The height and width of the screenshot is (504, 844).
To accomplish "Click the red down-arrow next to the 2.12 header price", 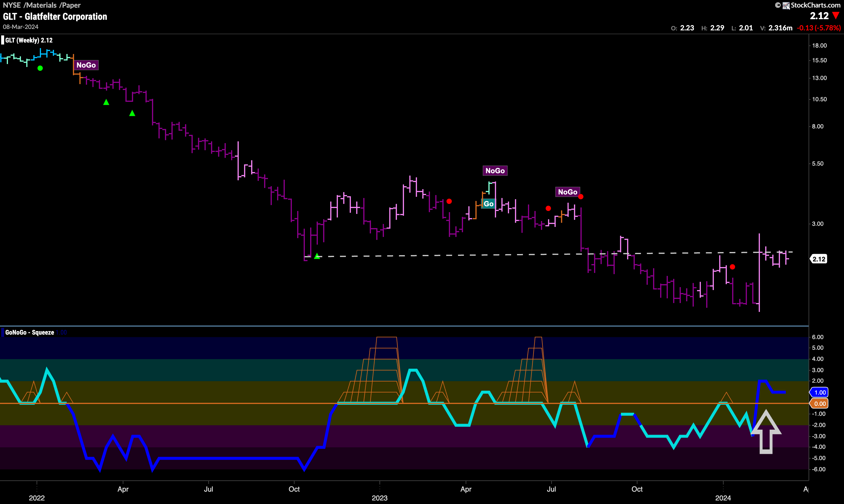I will click(835, 16).
